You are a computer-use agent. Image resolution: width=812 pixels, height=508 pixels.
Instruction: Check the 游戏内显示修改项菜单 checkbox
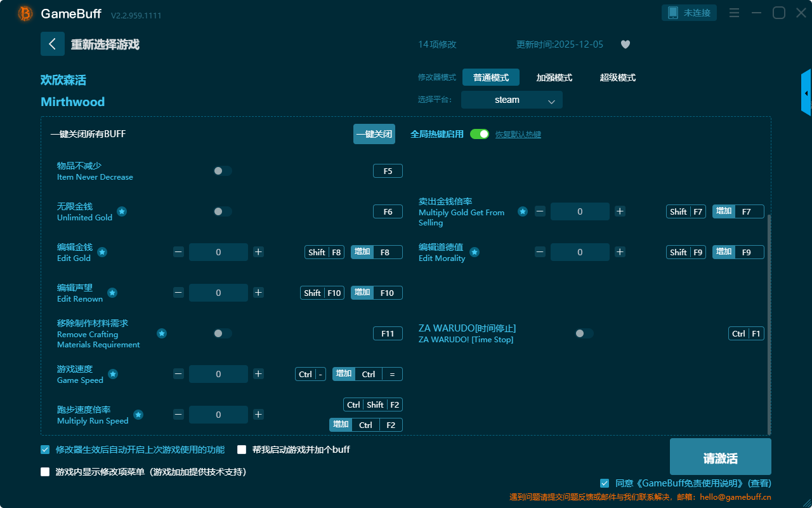click(x=45, y=472)
